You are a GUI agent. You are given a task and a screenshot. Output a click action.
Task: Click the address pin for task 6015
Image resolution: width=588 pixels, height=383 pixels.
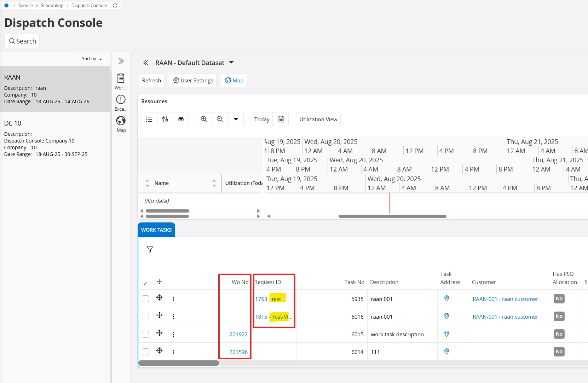point(446,334)
